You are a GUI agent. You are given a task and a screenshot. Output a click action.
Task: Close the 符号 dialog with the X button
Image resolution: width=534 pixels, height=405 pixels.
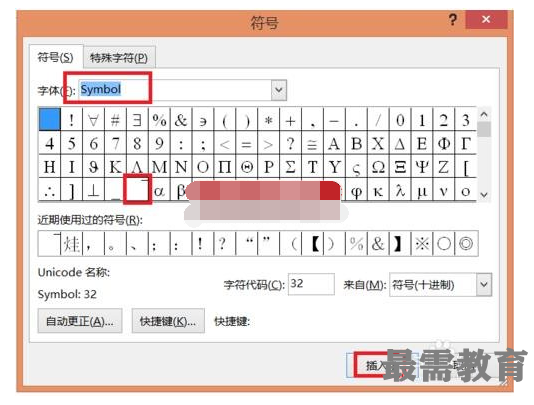(x=486, y=19)
